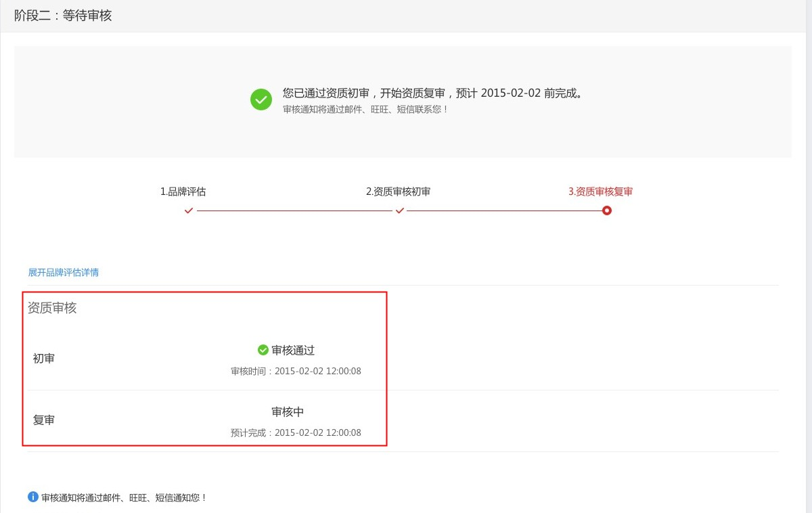812x513 pixels.
Task: Click the 初审 row label
Action: point(44,359)
